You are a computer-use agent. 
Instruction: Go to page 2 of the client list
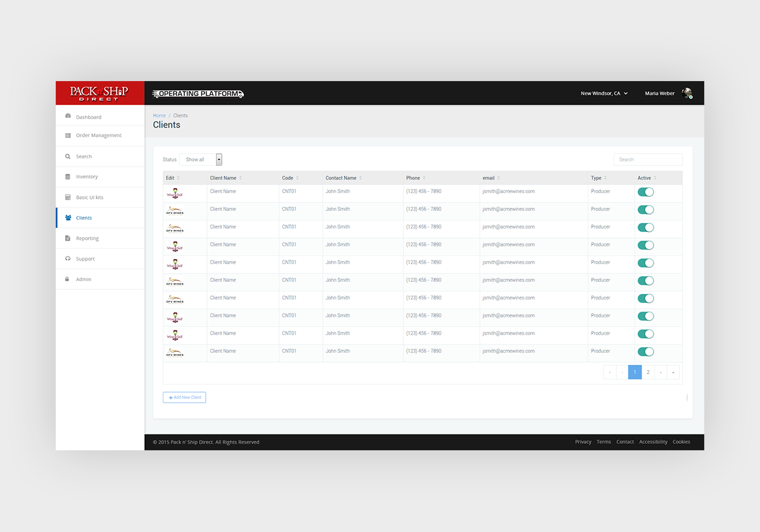pyautogui.click(x=648, y=372)
